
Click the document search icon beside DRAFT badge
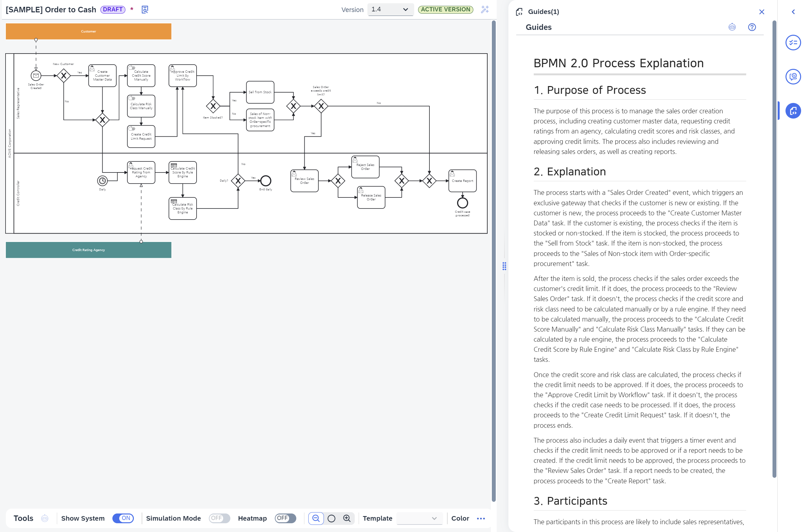point(145,9)
